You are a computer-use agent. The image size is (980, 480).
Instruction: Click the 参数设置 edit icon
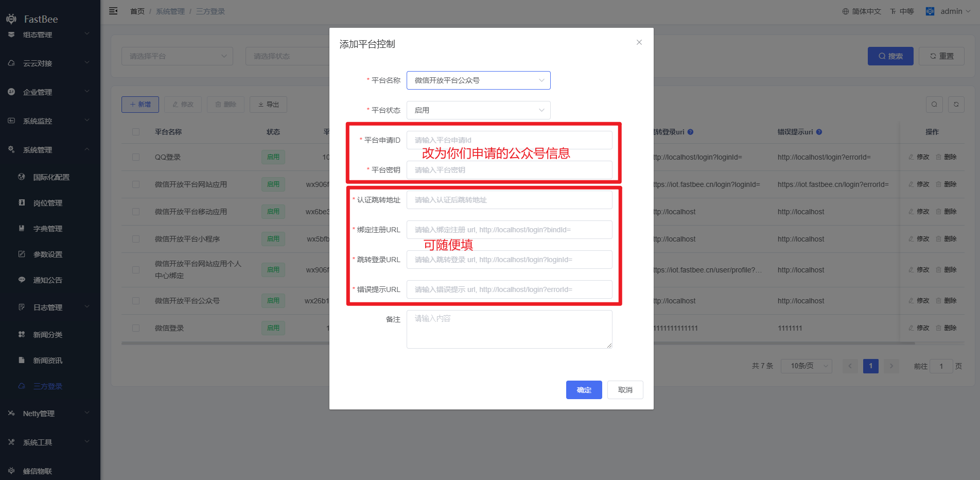tap(22, 254)
